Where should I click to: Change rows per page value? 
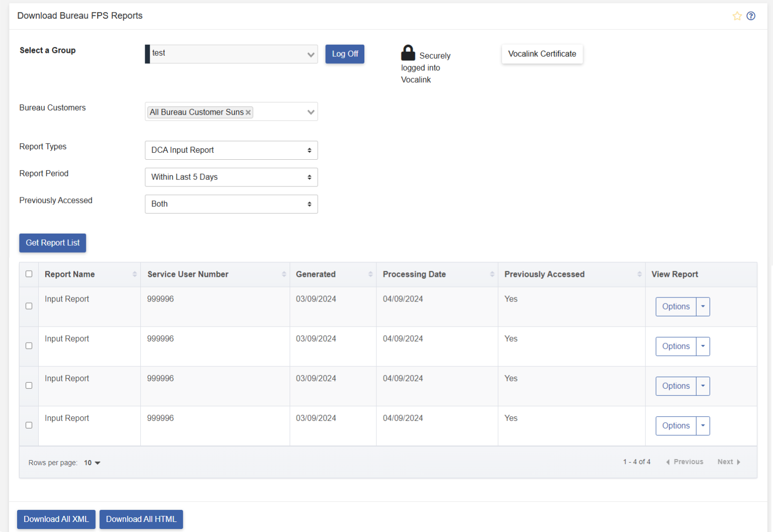[92, 463]
